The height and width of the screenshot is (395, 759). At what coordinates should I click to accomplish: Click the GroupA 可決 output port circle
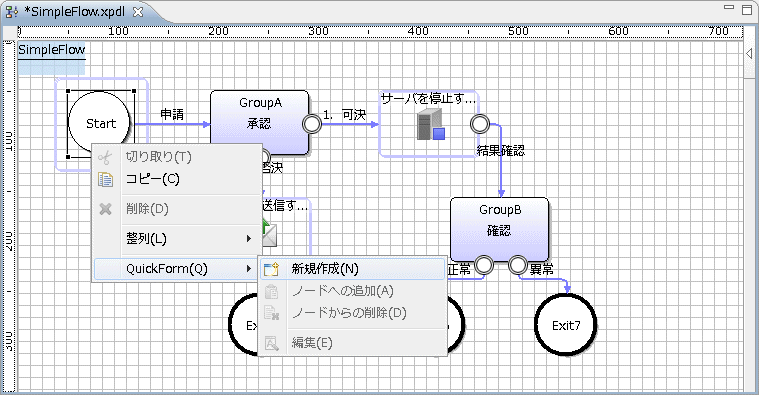coord(312,124)
